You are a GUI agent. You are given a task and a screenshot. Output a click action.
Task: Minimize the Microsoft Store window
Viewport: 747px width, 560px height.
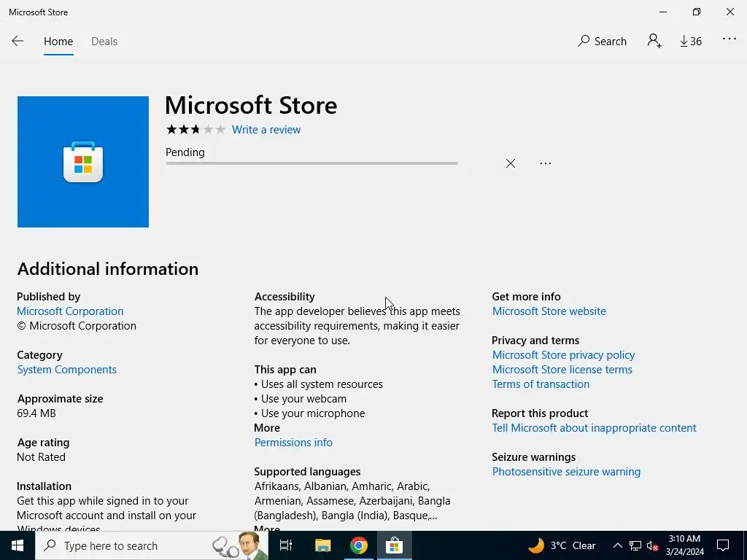point(662,12)
